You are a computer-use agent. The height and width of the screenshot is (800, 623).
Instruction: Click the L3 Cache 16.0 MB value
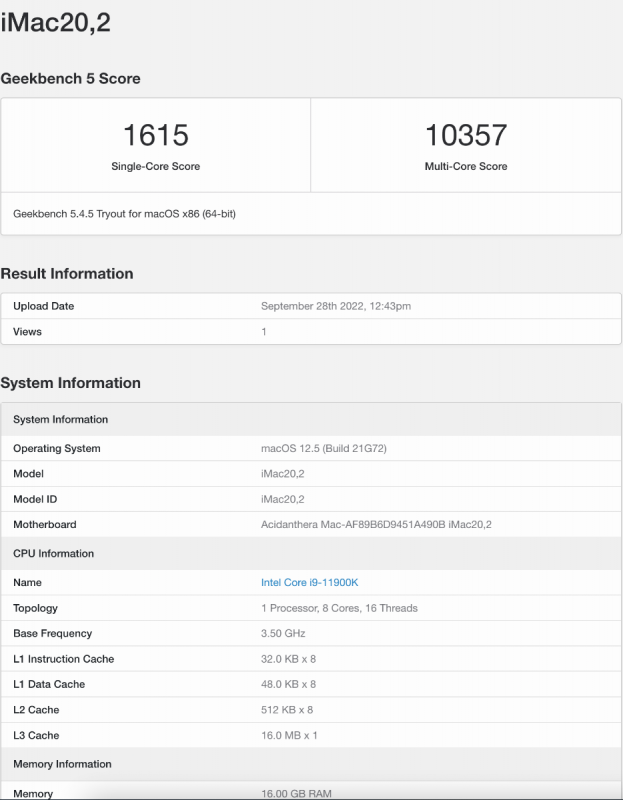[289, 736]
